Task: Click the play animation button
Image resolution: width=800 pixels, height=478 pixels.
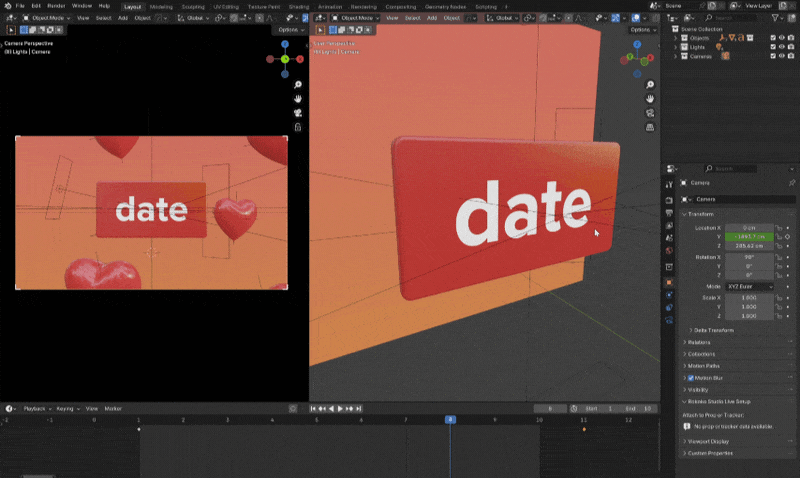Action: 340,409
